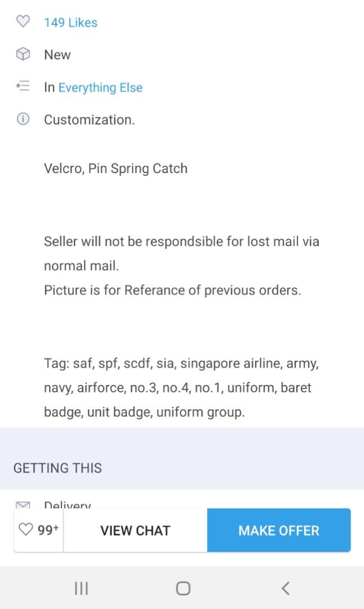
Task: Open the 149 Likes list
Action: pyautogui.click(x=70, y=22)
